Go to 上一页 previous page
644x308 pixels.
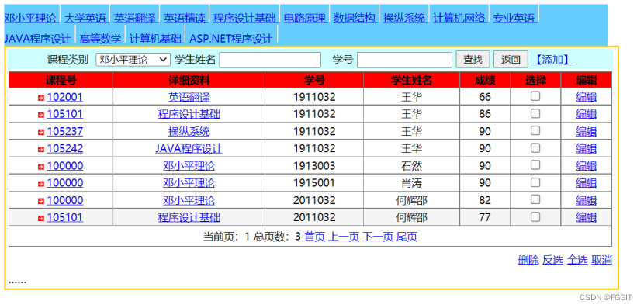point(344,237)
